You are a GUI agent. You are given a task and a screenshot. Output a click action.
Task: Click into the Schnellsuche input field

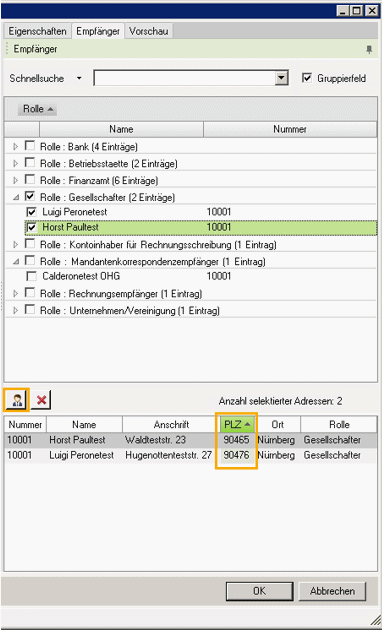click(x=185, y=78)
